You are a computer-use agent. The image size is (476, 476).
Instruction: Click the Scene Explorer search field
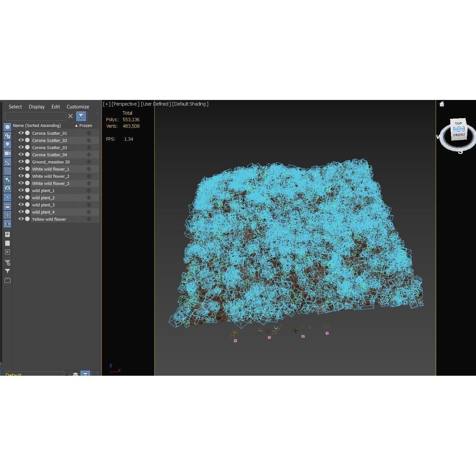coord(35,116)
